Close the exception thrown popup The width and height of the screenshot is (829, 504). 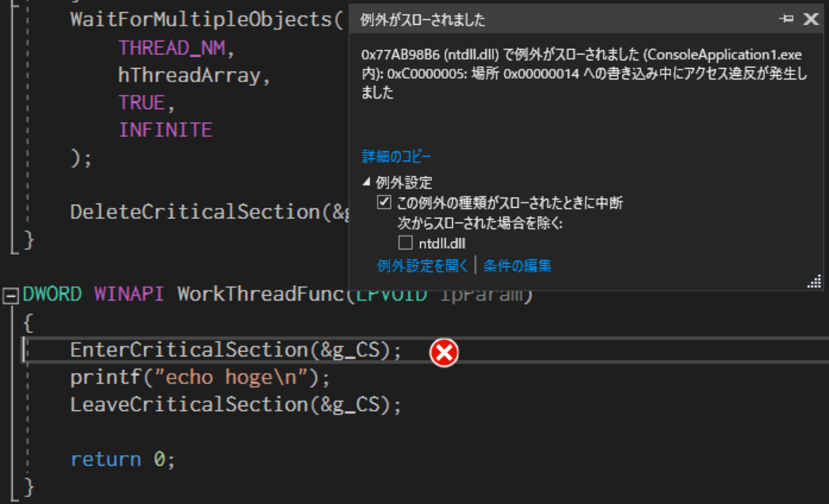(x=811, y=19)
